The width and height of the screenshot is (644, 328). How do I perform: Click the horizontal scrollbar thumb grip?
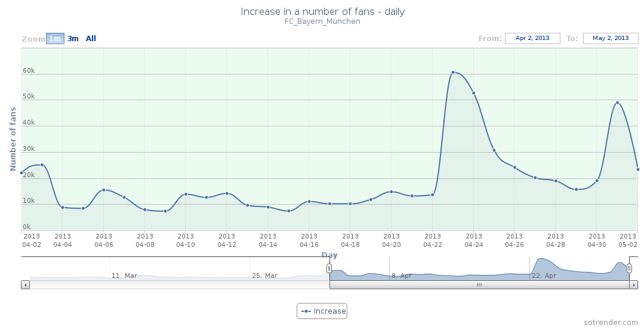[479, 285]
